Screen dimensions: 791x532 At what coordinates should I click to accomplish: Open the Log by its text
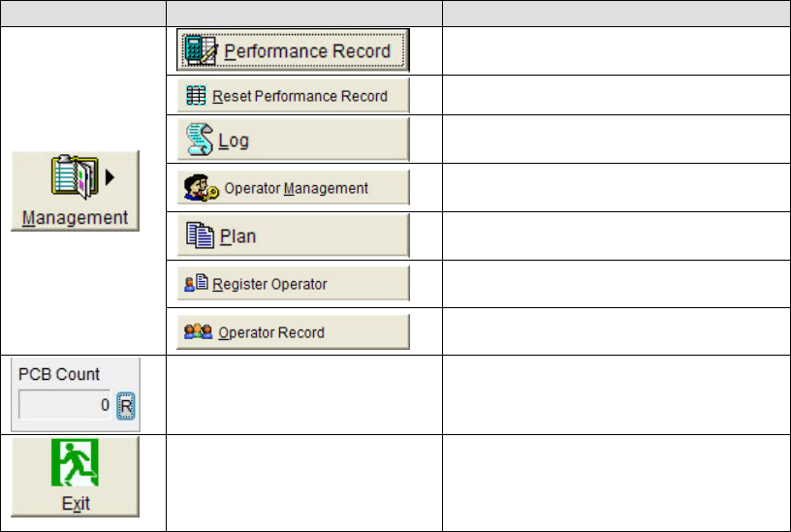[x=234, y=141]
